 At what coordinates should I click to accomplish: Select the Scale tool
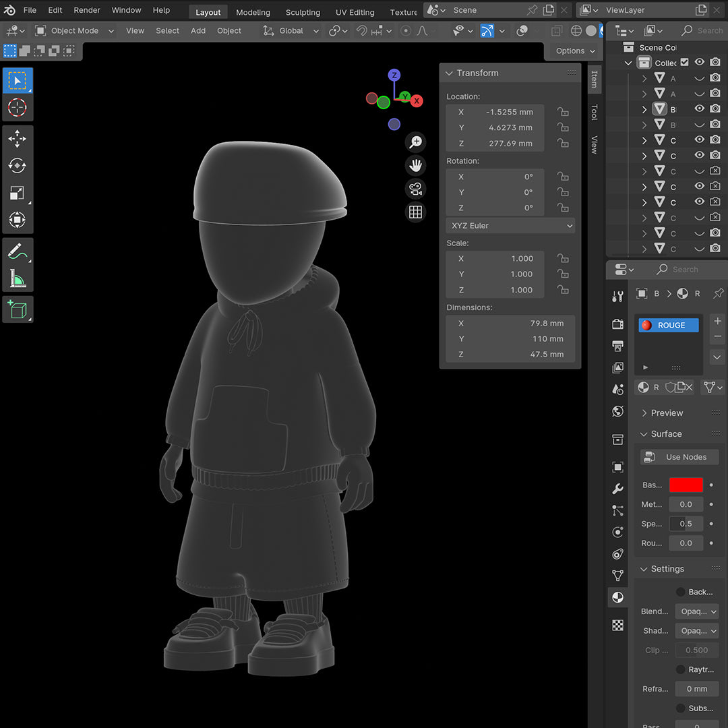click(17, 193)
